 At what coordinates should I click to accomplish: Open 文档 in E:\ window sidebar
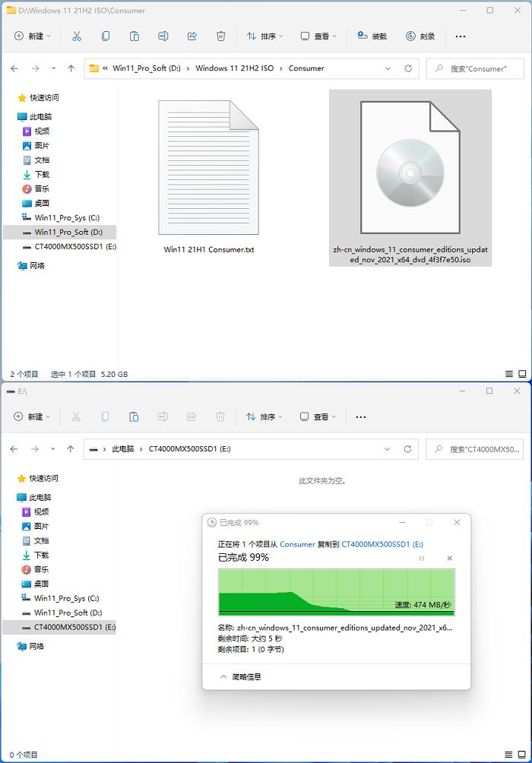[36, 540]
